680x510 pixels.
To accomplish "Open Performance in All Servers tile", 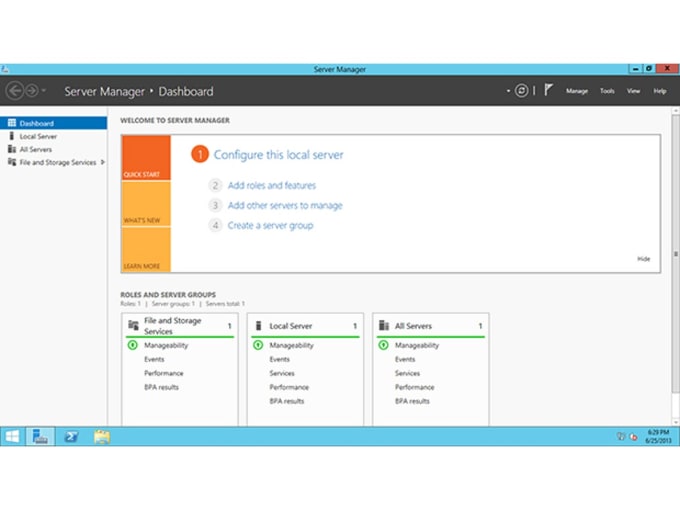I will pos(414,387).
